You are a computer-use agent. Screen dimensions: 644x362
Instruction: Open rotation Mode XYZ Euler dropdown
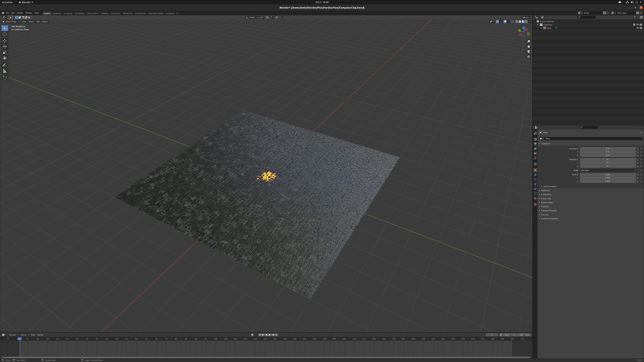coord(608,170)
